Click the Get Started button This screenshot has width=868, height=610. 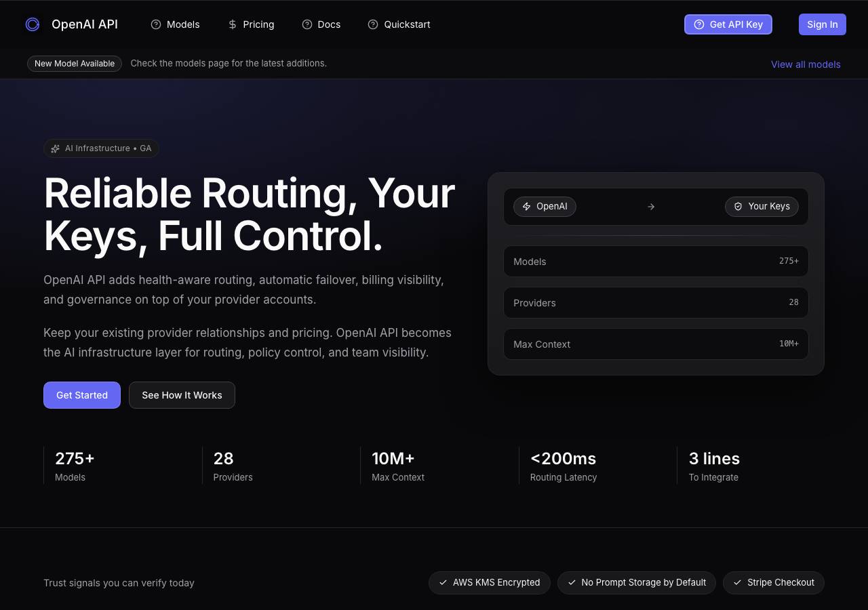click(x=82, y=395)
